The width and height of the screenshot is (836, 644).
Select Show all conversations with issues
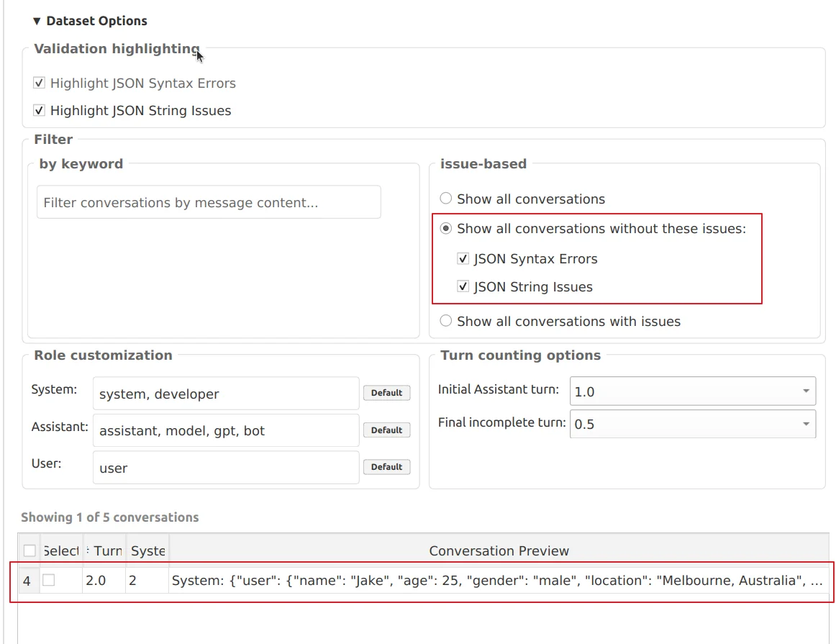(x=446, y=320)
